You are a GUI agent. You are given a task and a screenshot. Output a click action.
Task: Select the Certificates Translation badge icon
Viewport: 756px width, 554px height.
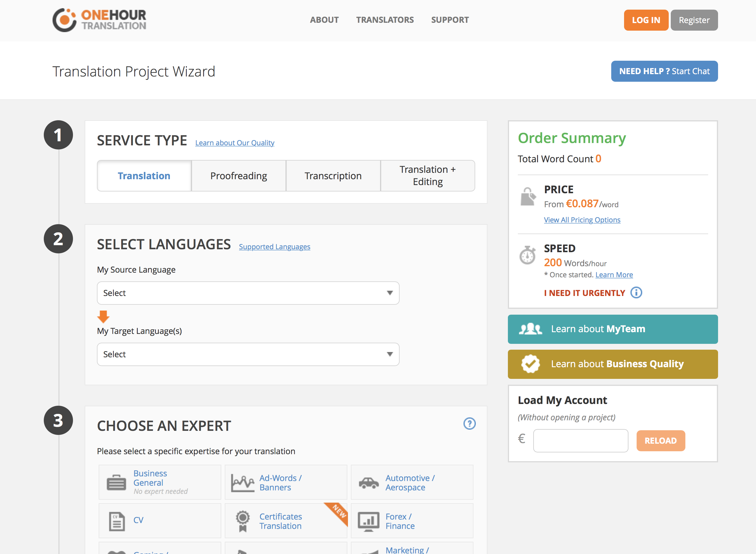point(243,521)
